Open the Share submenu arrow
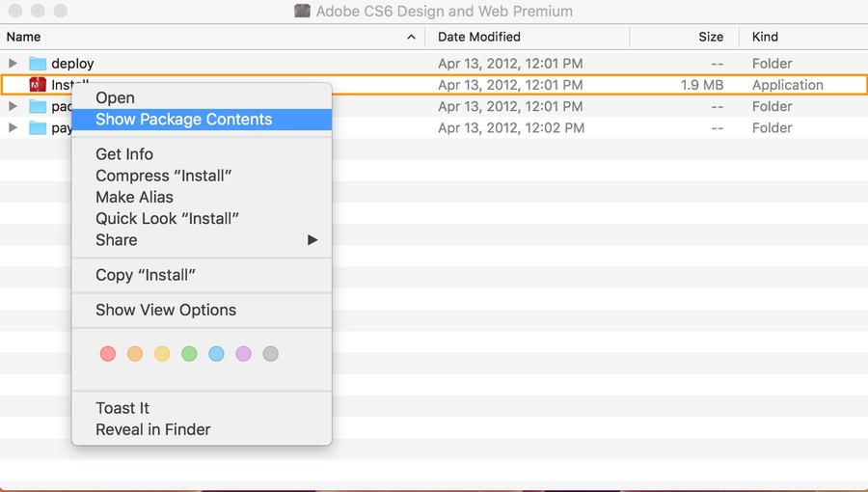This screenshot has height=492, width=868. 312,239
